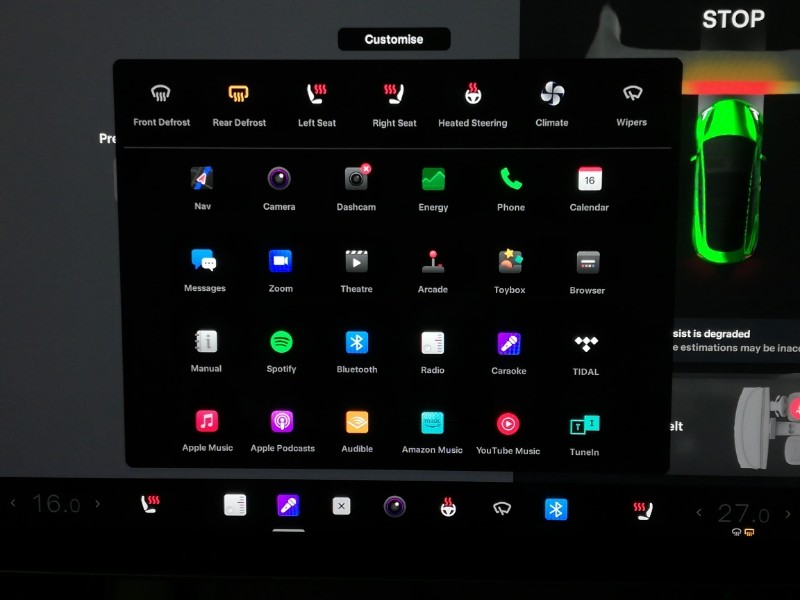This screenshot has height=600, width=800.
Task: Toggle Heated Steering in the top row
Action: [472, 95]
